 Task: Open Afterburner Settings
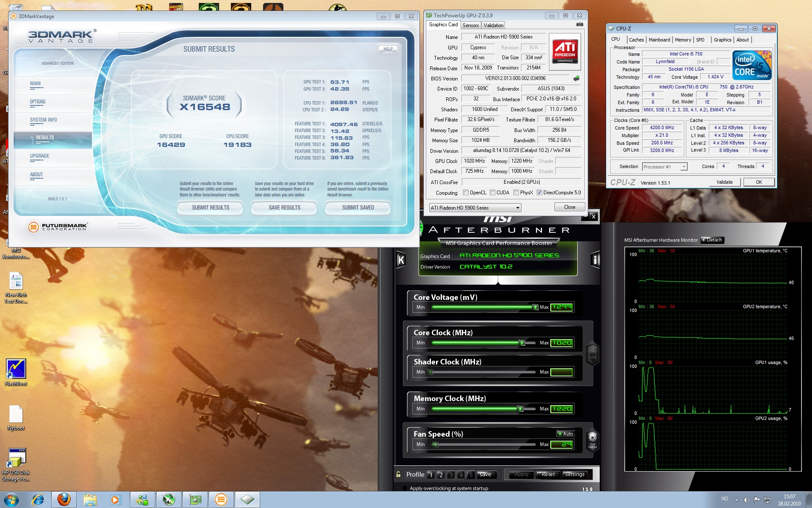574,475
